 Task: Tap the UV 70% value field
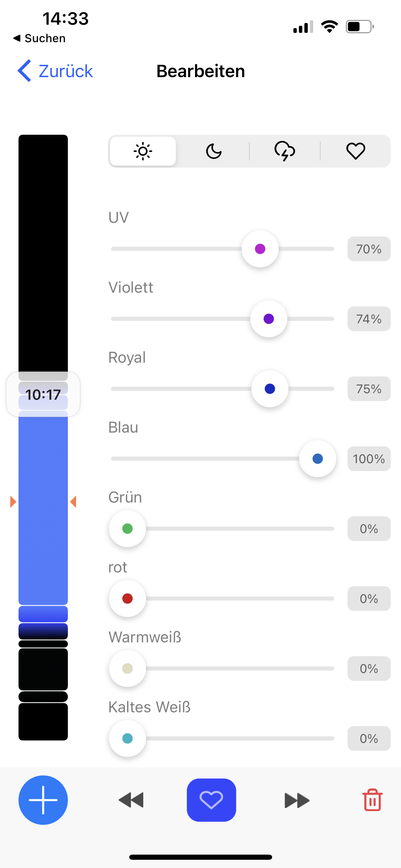pos(369,249)
